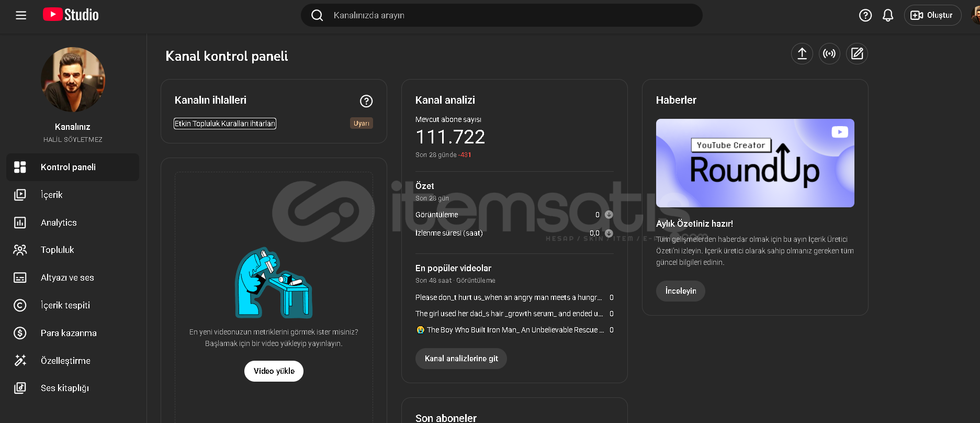The width and height of the screenshot is (980, 423).
Task: Open video 'Please don_t hurt us_when an angry man'
Action: (x=509, y=297)
